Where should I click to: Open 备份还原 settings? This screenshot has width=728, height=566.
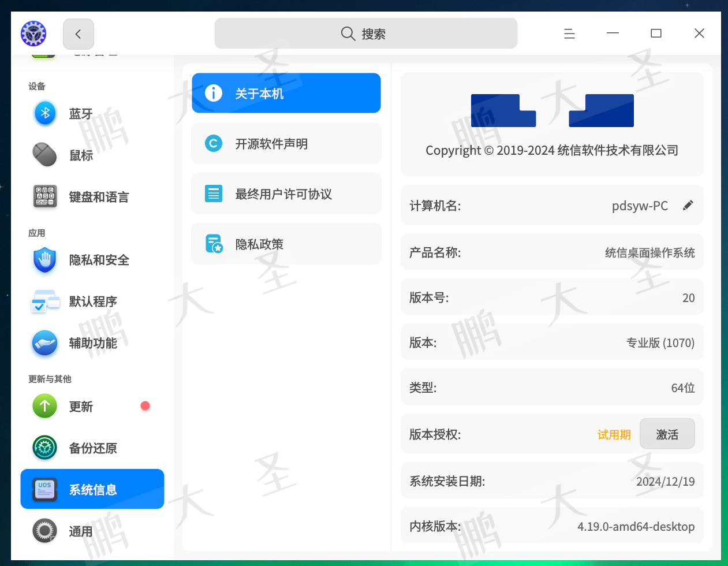92,448
